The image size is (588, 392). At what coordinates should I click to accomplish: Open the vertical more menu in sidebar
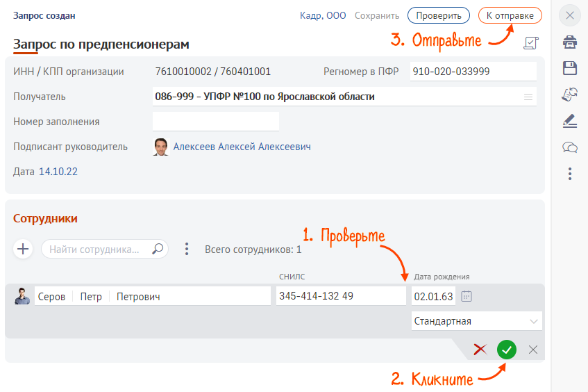[x=569, y=173]
